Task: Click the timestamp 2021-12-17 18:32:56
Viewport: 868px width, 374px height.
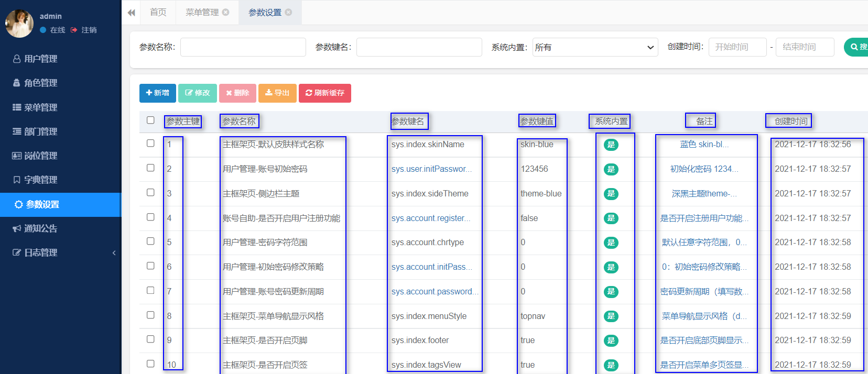Action: click(x=813, y=145)
